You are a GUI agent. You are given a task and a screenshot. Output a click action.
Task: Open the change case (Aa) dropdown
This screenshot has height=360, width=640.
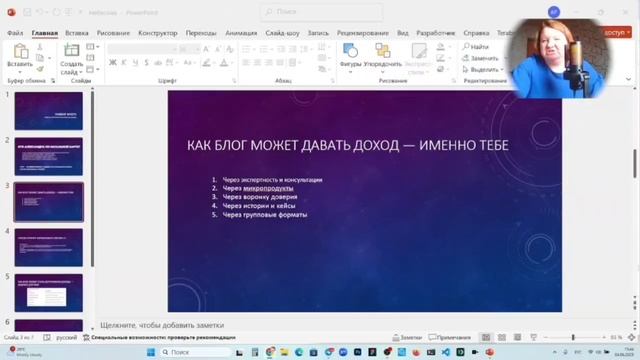189,62
